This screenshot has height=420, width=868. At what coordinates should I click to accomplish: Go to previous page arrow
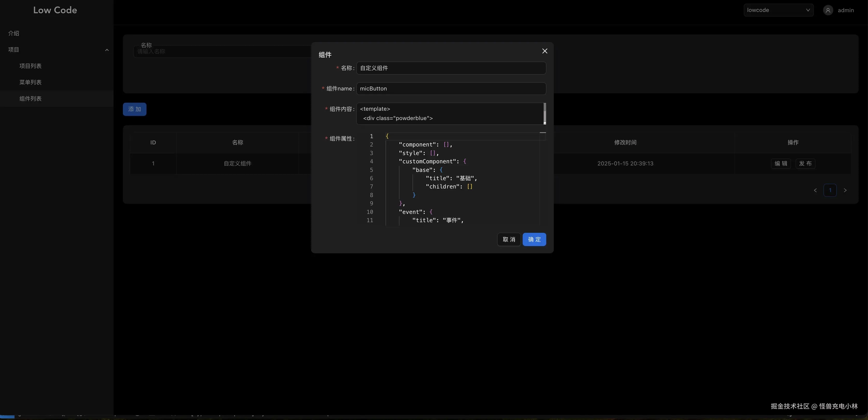[815, 191]
